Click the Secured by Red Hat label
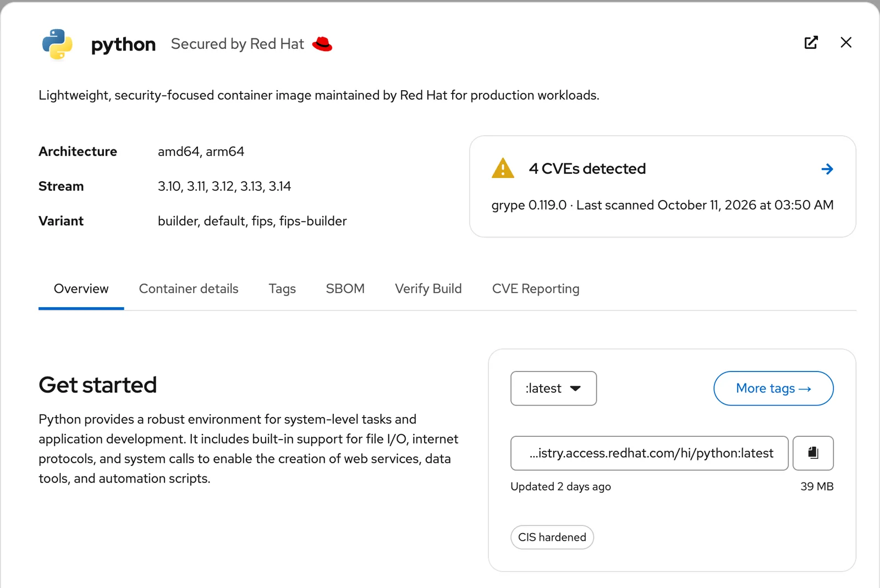 [x=237, y=44]
